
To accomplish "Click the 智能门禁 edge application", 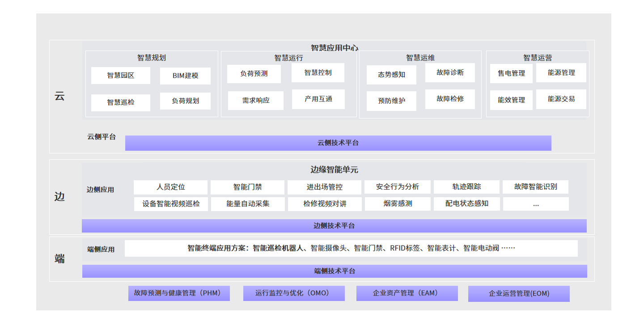I will pyautogui.click(x=247, y=187).
